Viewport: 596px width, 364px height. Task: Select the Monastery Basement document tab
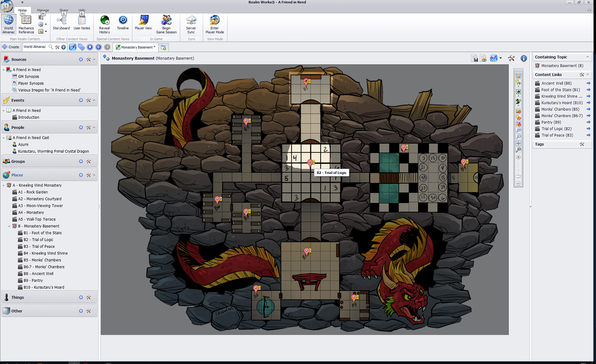[x=135, y=47]
